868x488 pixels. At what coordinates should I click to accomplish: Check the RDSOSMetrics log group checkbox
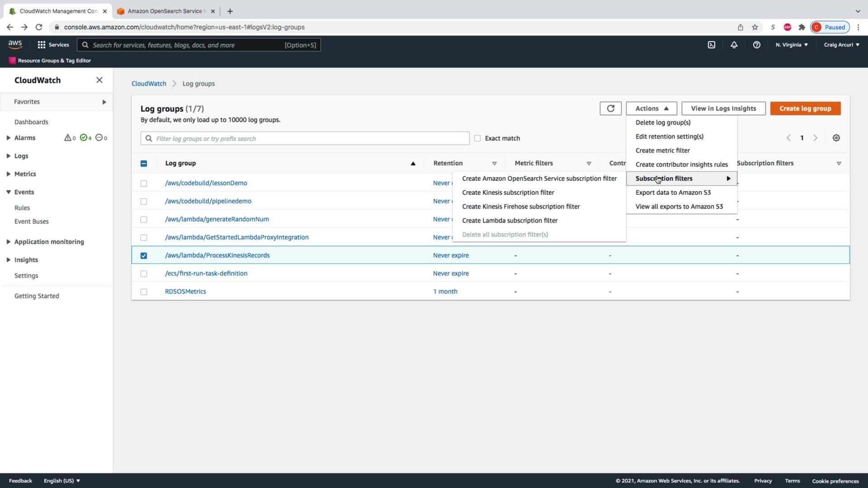pos(144,291)
